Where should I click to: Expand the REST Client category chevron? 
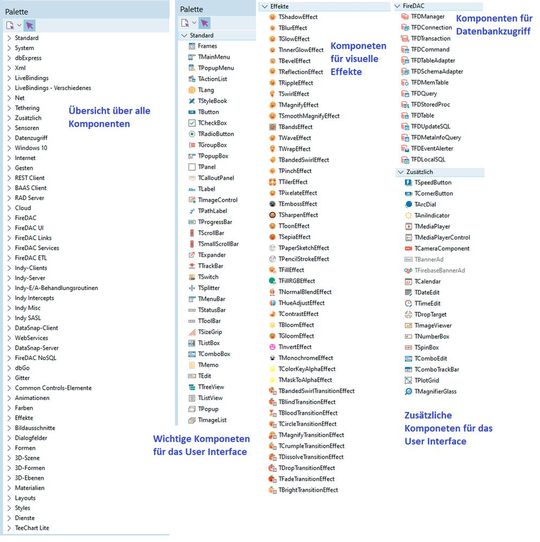click(9, 178)
